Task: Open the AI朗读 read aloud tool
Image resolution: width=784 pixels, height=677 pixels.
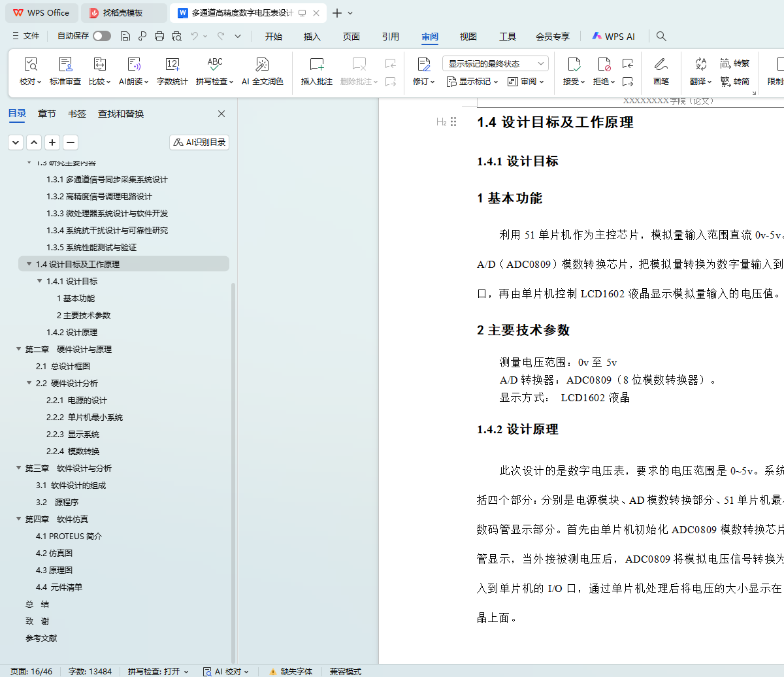Action: point(134,65)
